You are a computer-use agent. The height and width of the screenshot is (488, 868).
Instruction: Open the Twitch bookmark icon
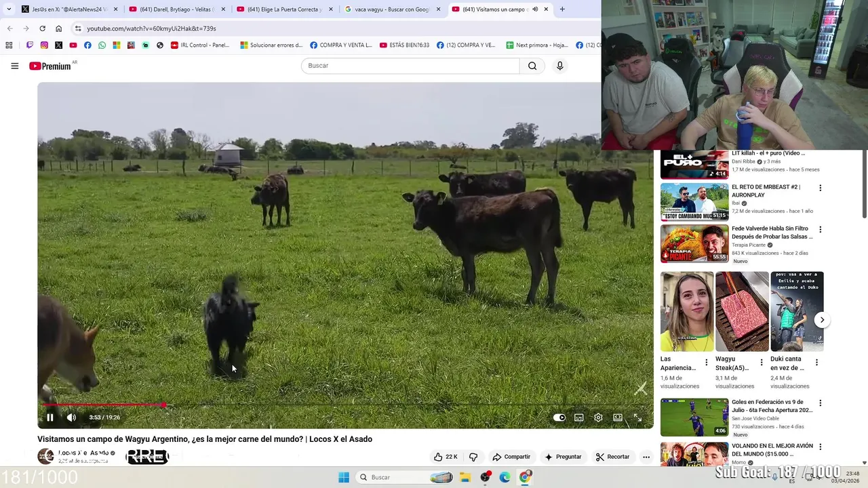tap(30, 45)
